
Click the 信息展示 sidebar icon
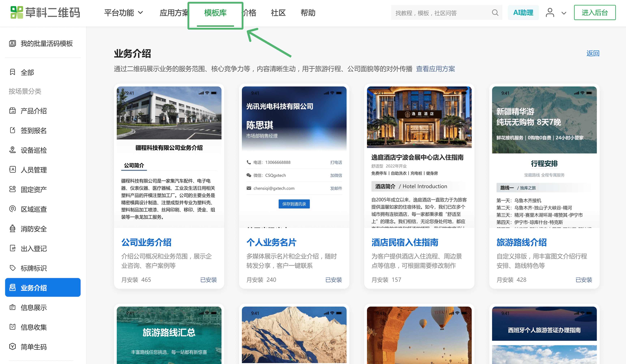pos(12,307)
